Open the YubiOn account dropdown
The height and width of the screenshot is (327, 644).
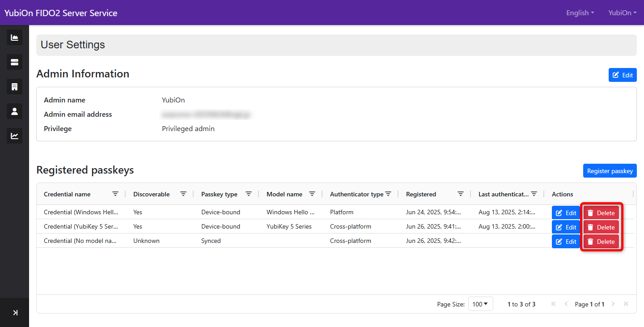pos(622,13)
